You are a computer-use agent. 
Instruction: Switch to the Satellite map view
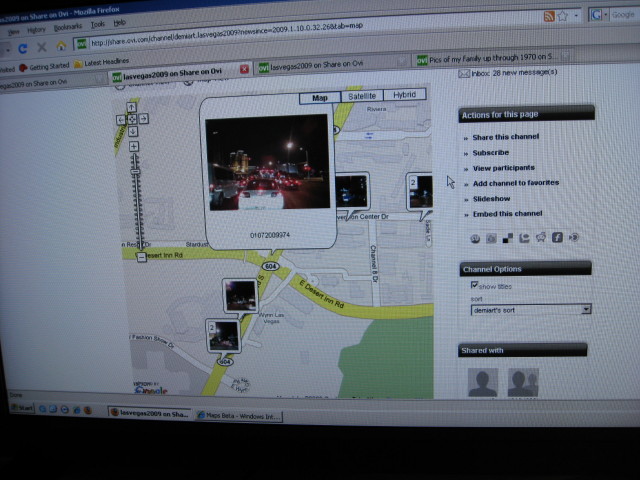pos(362,96)
